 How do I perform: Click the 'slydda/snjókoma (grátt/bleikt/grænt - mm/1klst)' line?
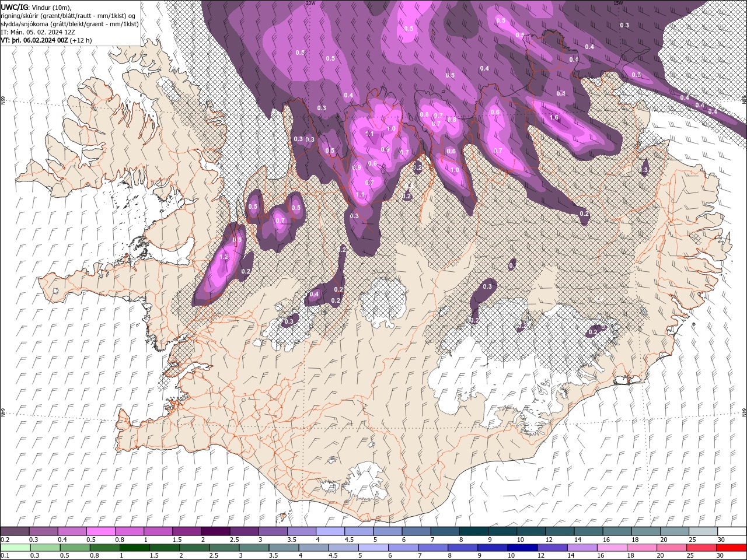(x=70, y=24)
